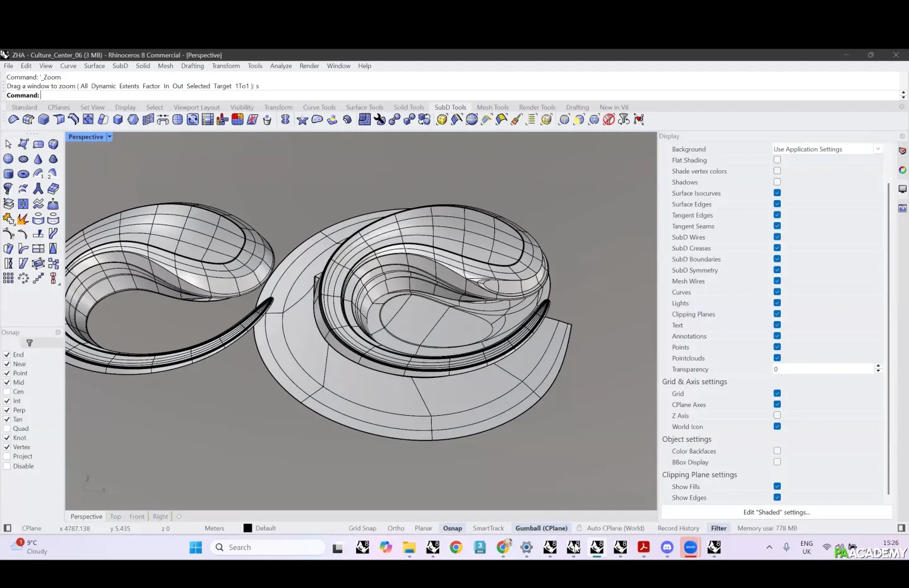Open the Background settings dropdown
The height and width of the screenshot is (588, 909).
click(877, 149)
